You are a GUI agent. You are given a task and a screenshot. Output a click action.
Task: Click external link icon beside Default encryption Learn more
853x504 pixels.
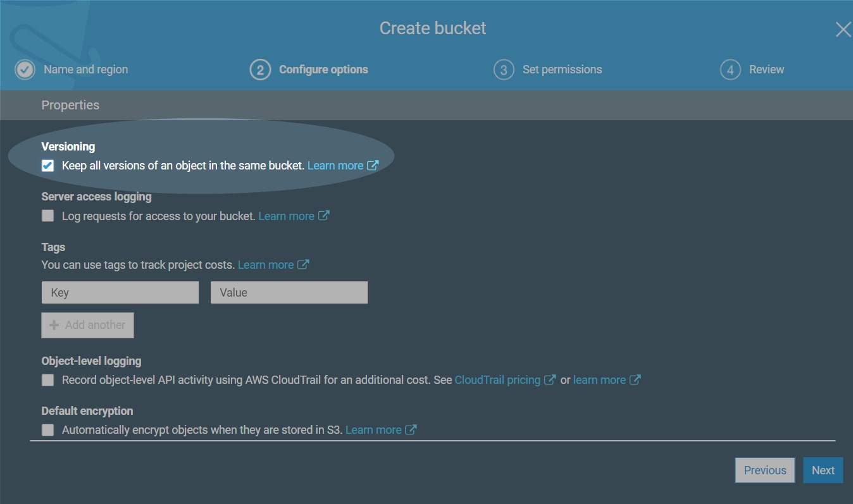click(411, 430)
